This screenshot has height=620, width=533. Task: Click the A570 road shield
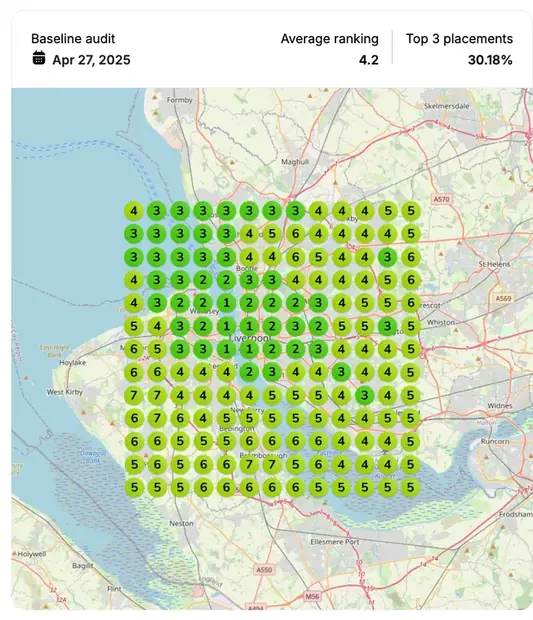[441, 199]
